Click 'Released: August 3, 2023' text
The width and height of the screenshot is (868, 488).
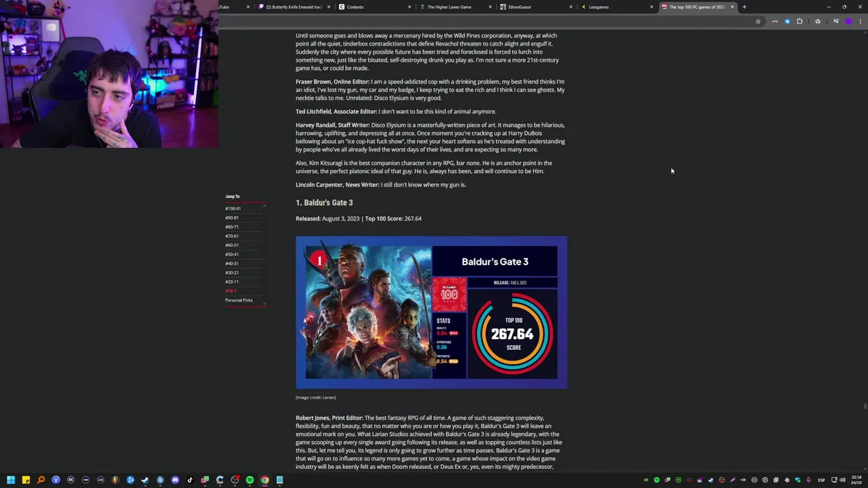point(328,219)
